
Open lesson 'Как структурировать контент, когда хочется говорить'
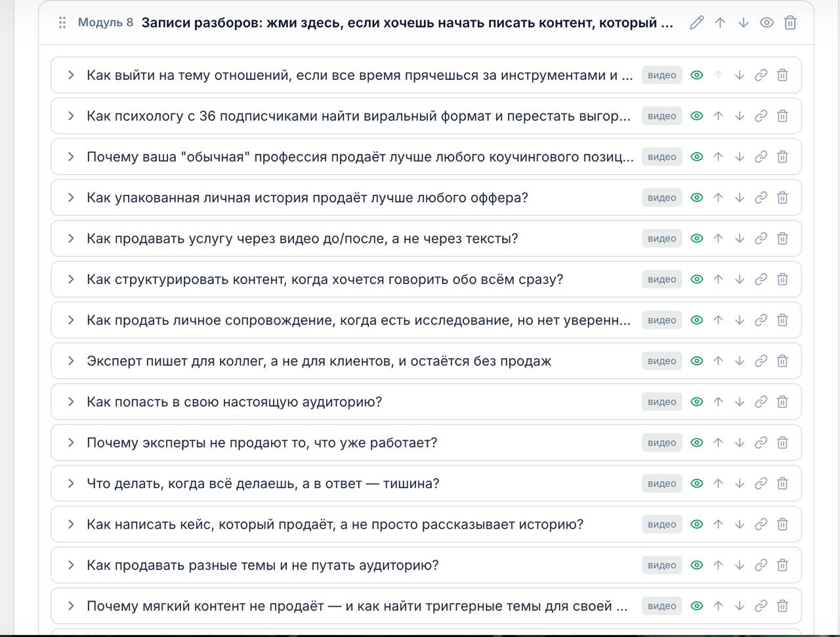pos(325,279)
